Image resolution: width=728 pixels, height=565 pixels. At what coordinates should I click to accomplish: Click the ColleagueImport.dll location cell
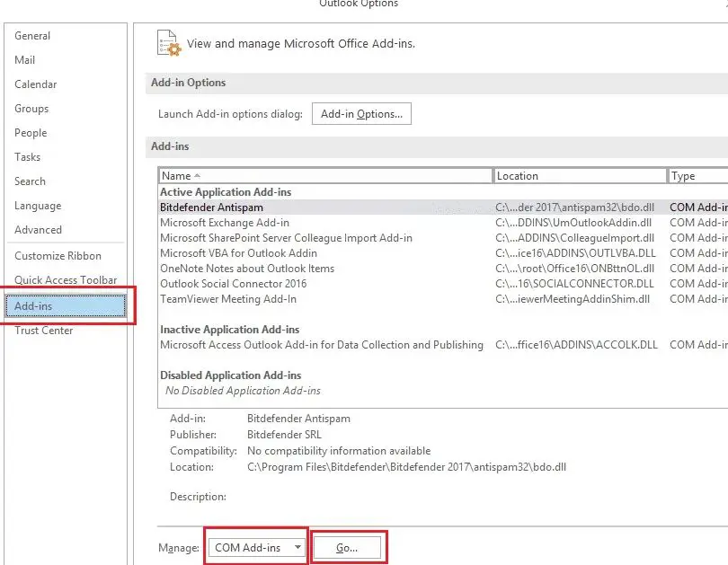tap(575, 238)
